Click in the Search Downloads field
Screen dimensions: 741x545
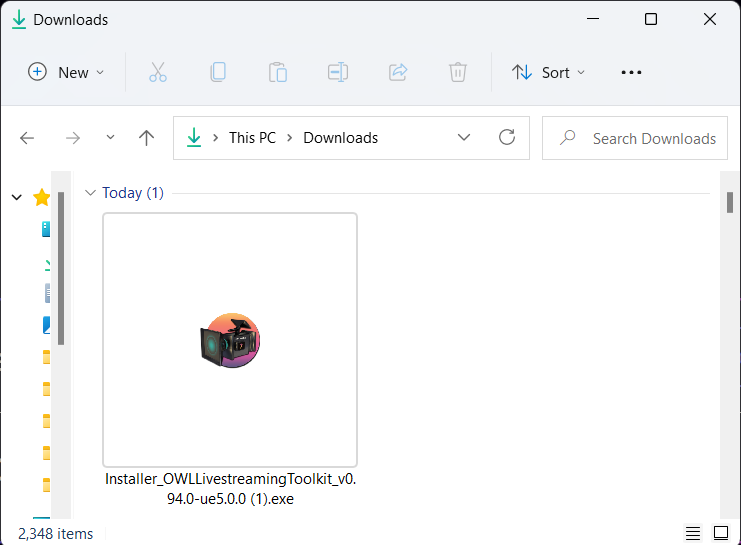point(635,138)
